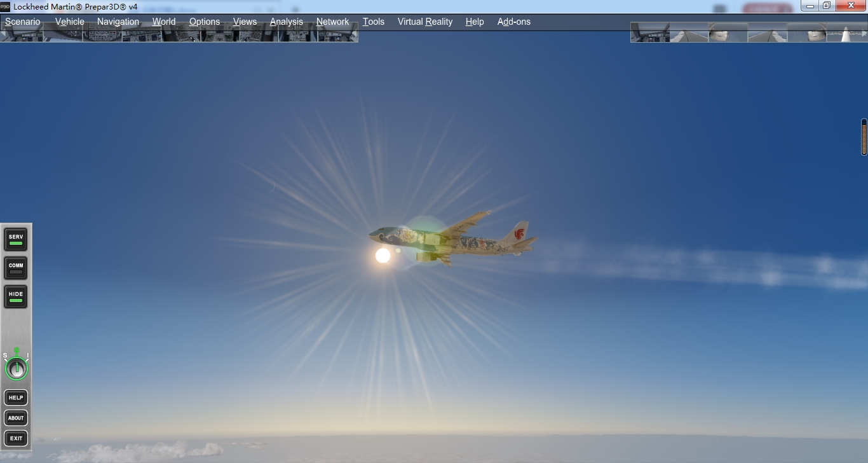The image size is (868, 463).
Task: Click the P3D application icon in title bar
Action: (5, 6)
